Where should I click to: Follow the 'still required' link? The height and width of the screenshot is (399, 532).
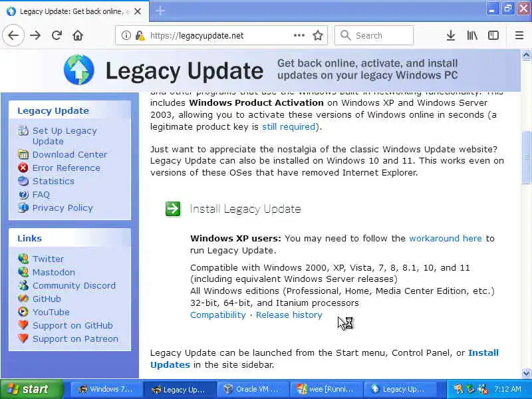point(289,126)
